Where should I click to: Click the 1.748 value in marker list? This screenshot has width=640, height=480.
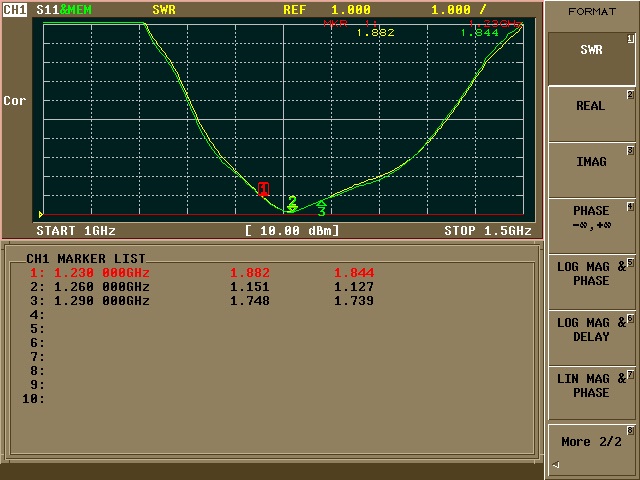click(x=250, y=301)
